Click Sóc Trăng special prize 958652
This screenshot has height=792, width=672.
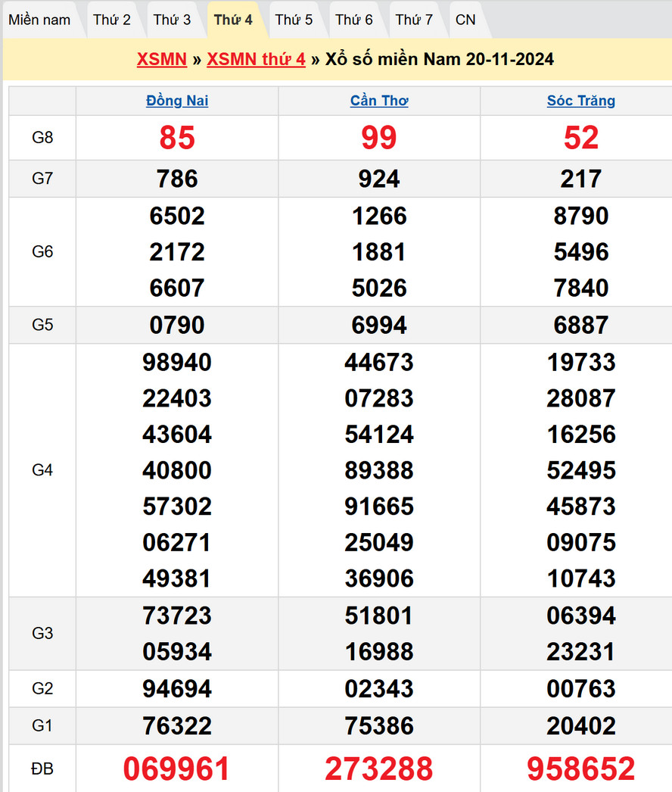click(581, 769)
